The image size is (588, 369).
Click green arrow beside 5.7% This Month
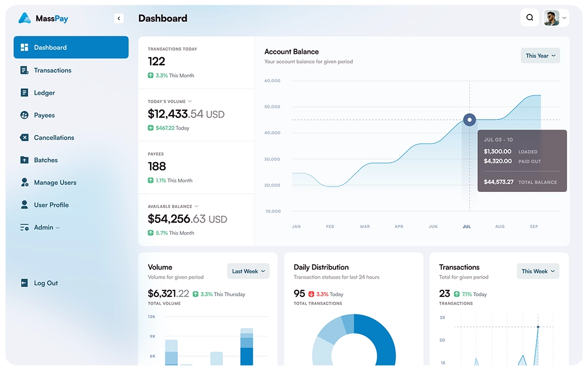(150, 233)
